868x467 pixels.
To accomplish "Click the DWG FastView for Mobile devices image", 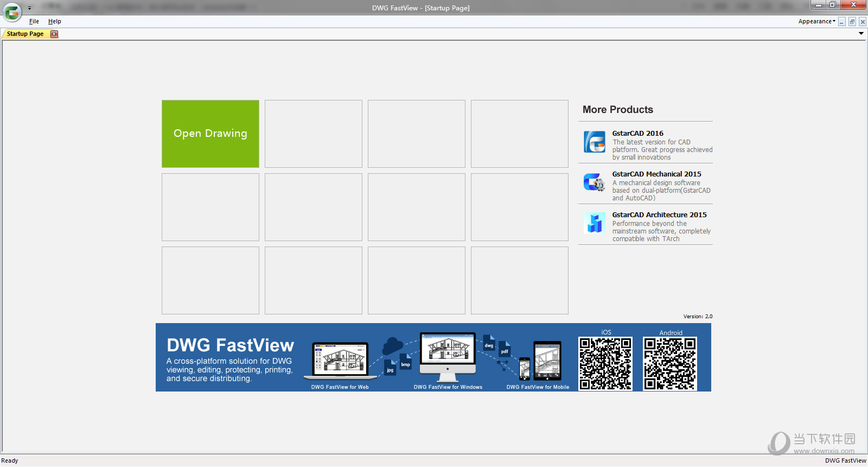I will coord(540,361).
